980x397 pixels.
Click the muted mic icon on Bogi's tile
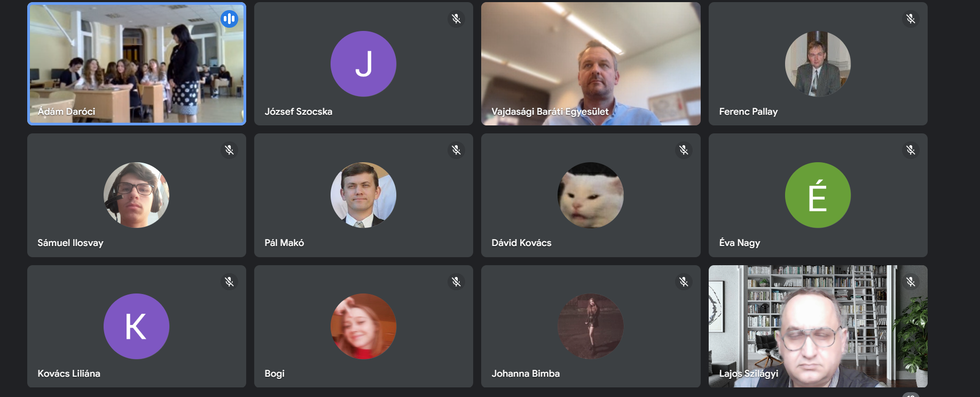tap(456, 282)
